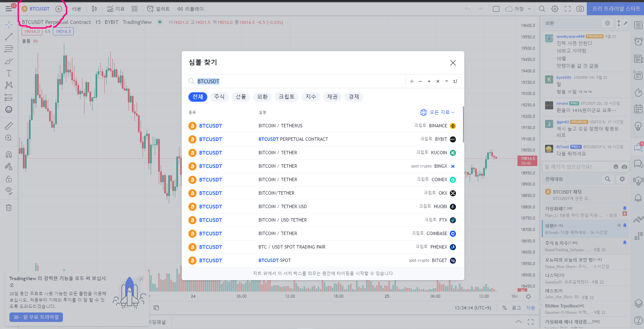Select the text tool
Image resolution: width=644 pixels, height=329 pixels.
pos(9,73)
